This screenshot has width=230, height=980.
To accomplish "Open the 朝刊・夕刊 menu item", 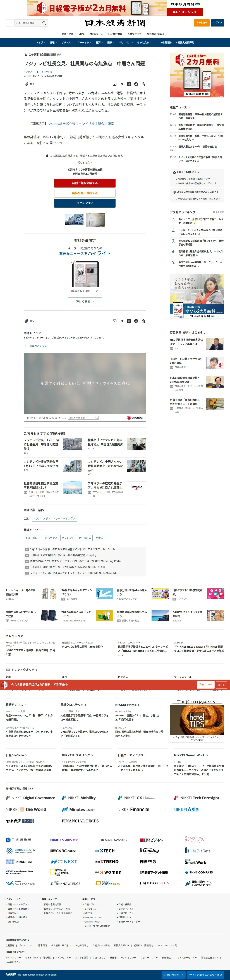I will [x=67, y=34].
